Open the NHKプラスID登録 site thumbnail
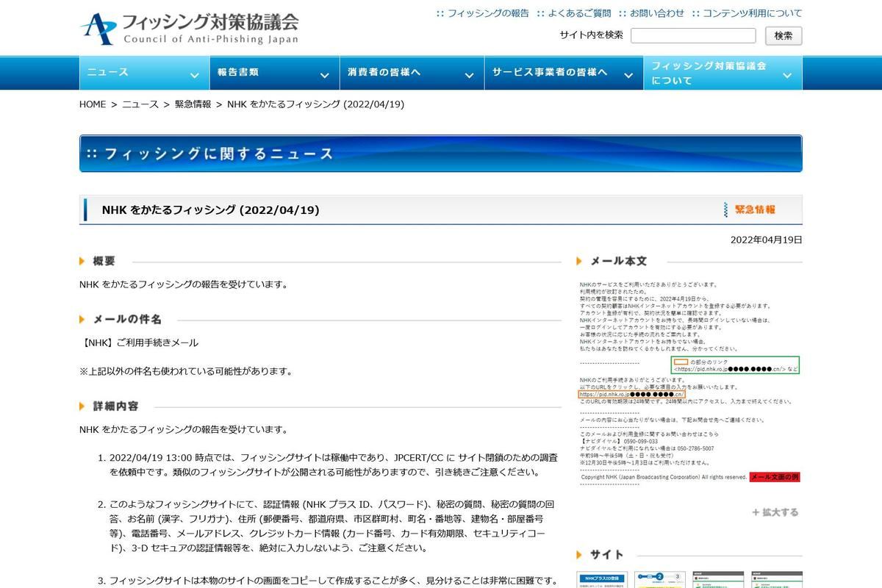Screen dimensions: 882x588 [x=602, y=579]
